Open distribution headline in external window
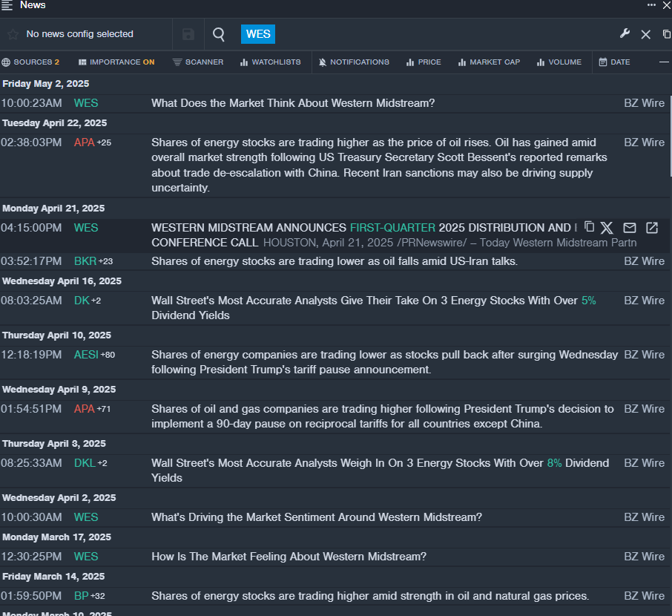 coord(651,227)
